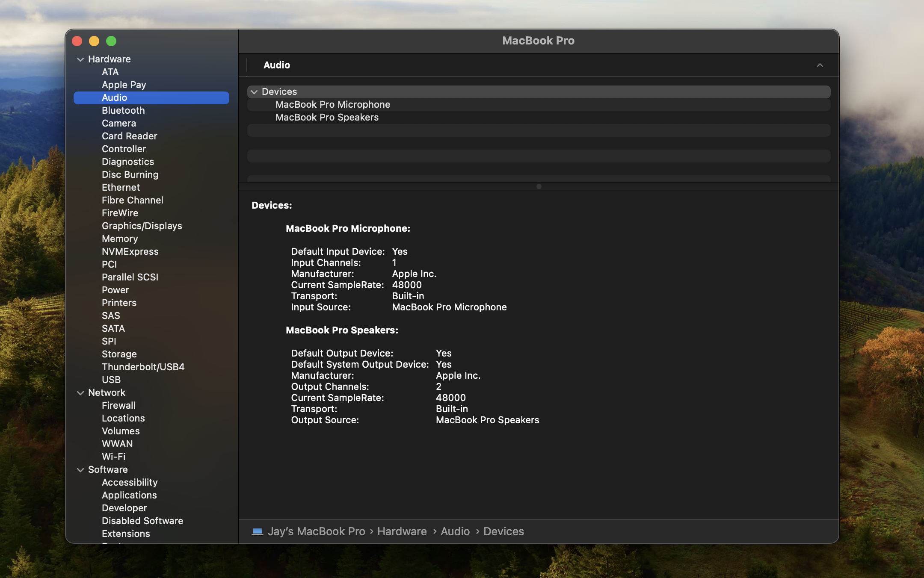Select MacBook Pro Microphone in device list
The image size is (924, 578).
pyautogui.click(x=332, y=105)
